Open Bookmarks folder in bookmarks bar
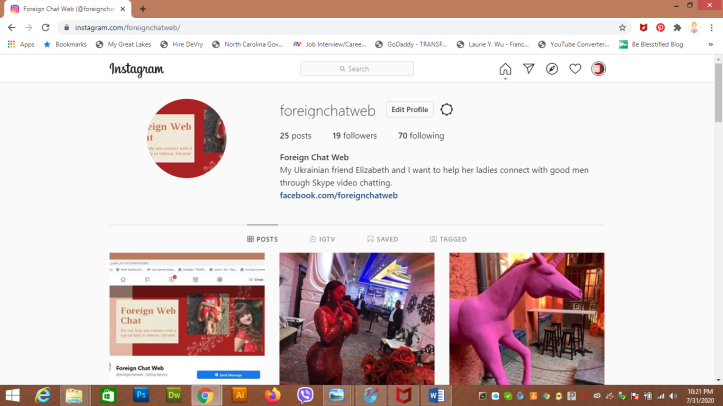This screenshot has height=406, width=723. coord(65,44)
